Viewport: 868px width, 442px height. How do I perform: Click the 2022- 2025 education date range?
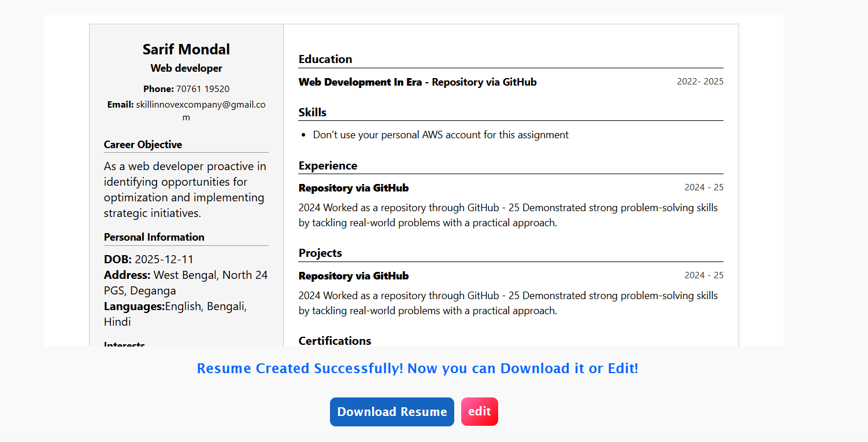tap(700, 81)
